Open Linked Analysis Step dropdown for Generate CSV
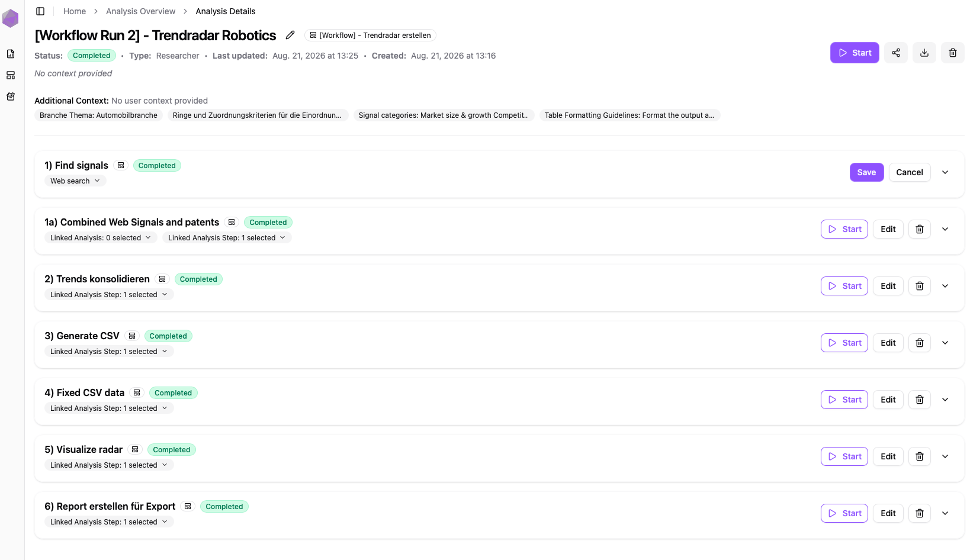The image size is (970, 560). (109, 352)
